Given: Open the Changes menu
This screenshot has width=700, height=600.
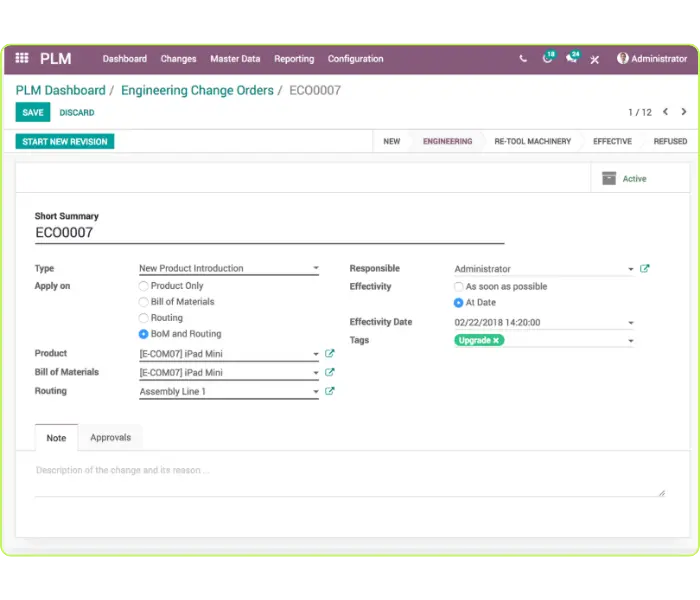Looking at the screenshot, I should tap(178, 58).
